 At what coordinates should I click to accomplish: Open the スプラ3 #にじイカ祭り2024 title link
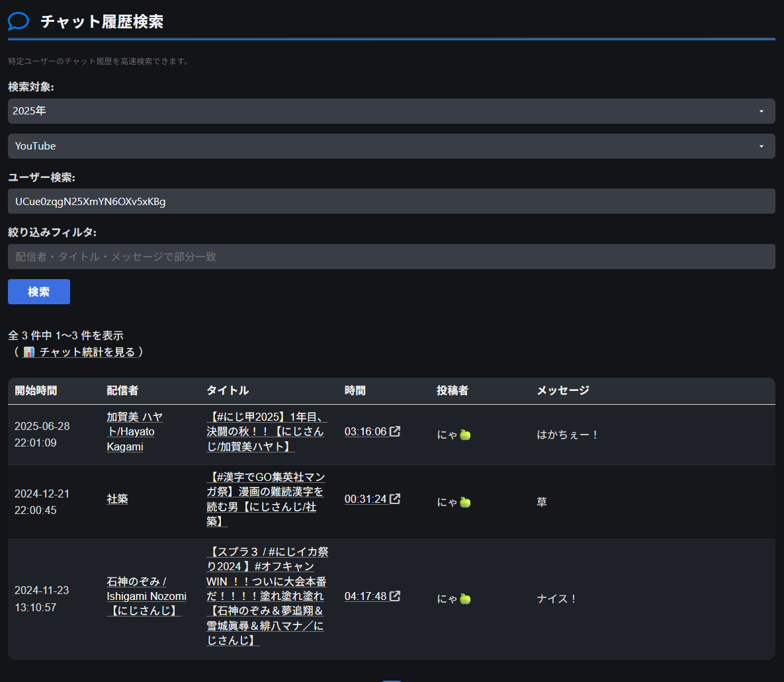point(267,596)
